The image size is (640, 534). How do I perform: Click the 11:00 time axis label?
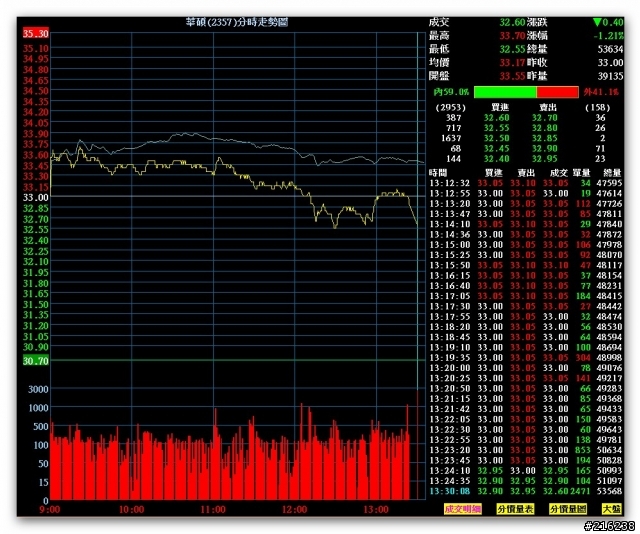[213, 510]
